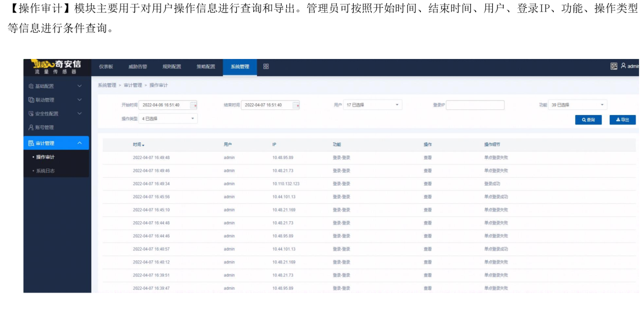The image size is (644, 312).
Task: Click the QR code icon near admin
Action: (613, 66)
